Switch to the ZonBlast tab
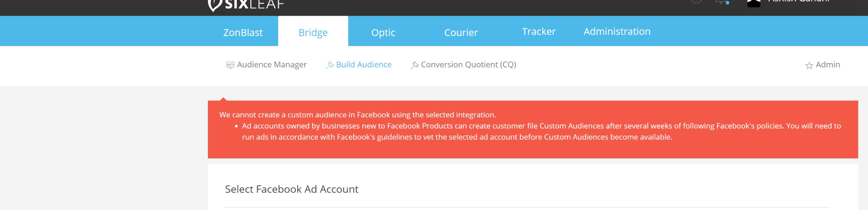This screenshot has height=210, width=868. point(243,32)
